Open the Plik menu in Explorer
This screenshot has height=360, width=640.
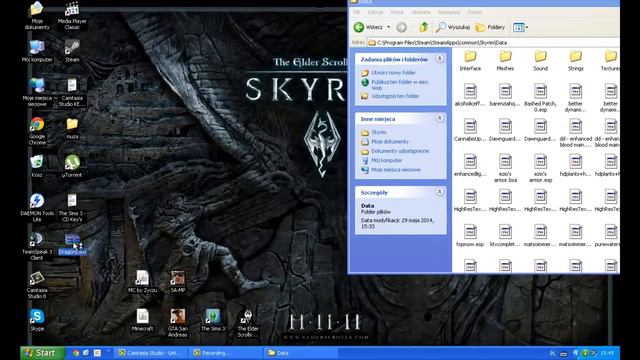[x=357, y=12]
